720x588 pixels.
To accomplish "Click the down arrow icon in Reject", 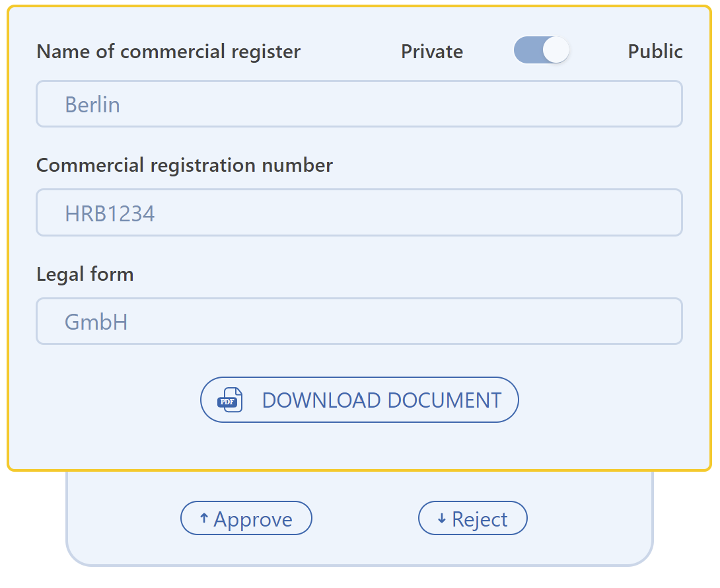I will tap(442, 519).
